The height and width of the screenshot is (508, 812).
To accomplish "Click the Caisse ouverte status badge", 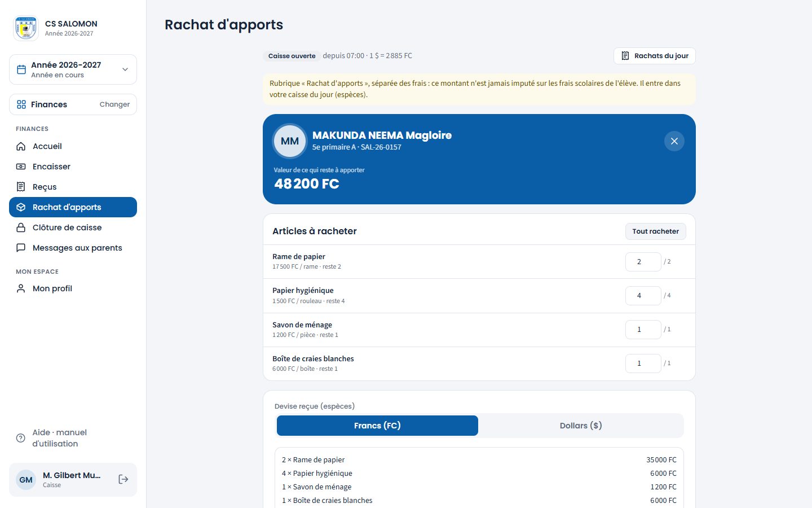I will [x=292, y=56].
